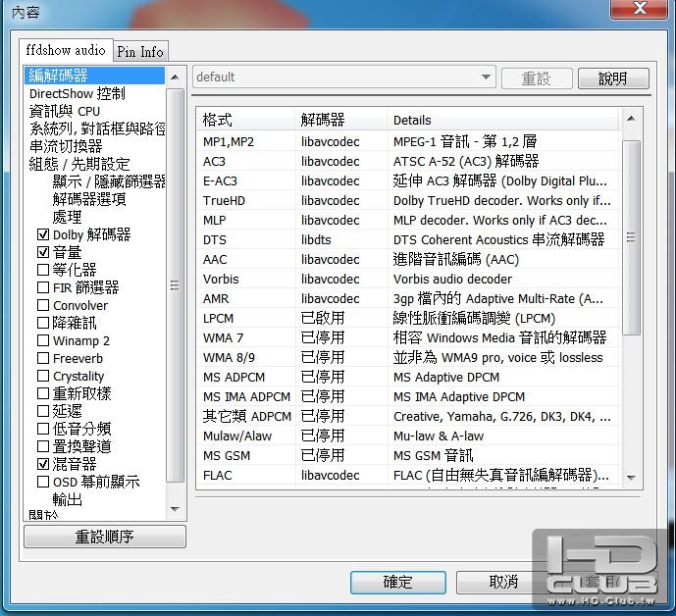676x616 pixels.
Task: Select the Mulaw/Alaw format row
Action: (408, 436)
